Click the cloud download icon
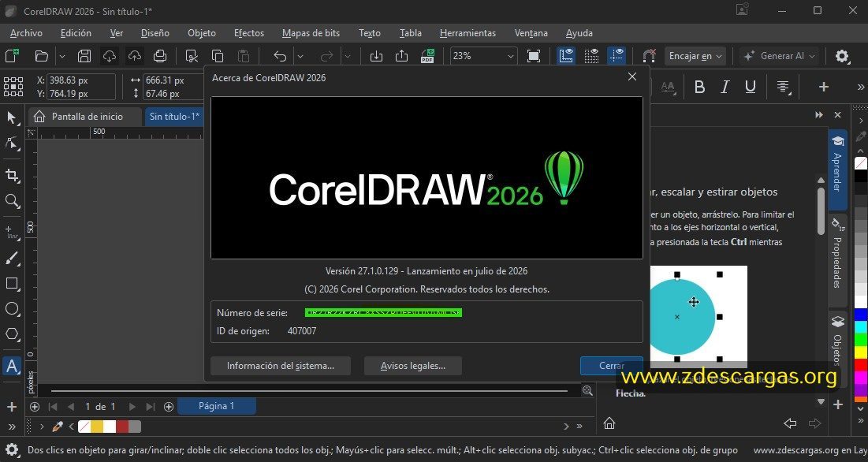 coord(110,56)
